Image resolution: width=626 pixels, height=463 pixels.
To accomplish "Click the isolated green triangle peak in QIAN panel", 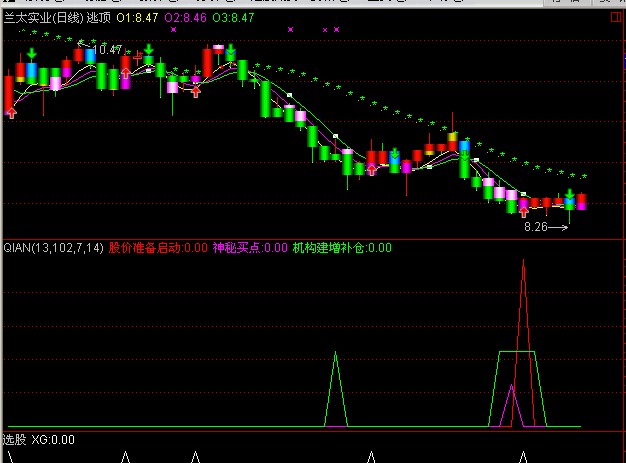I will [336, 354].
